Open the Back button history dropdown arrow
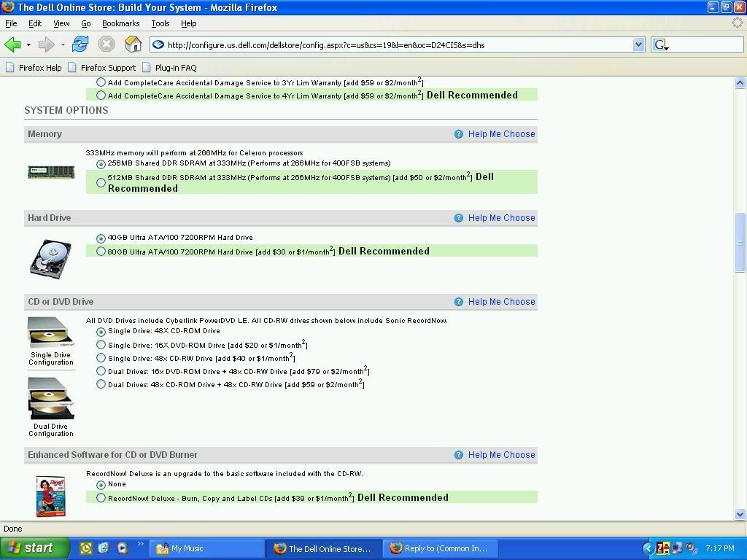 pos(28,44)
